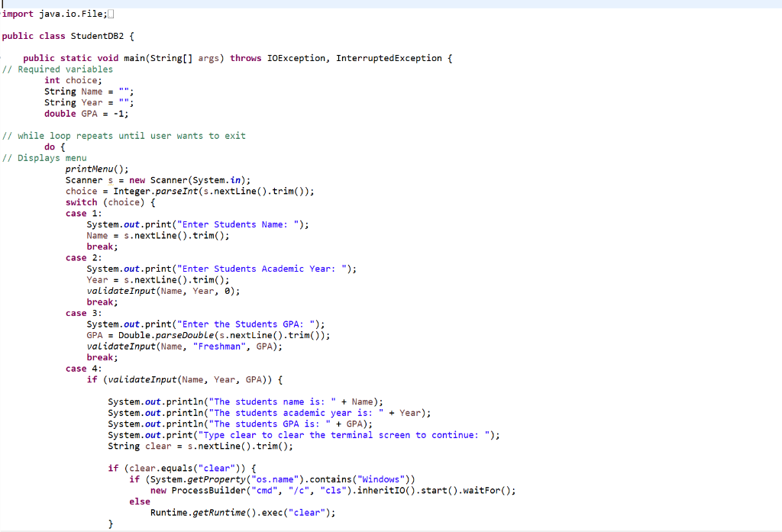Click the 'Year = s.nextLine().trim();' line
Image resolution: width=782 pixels, height=532 pixels.
click(158, 279)
